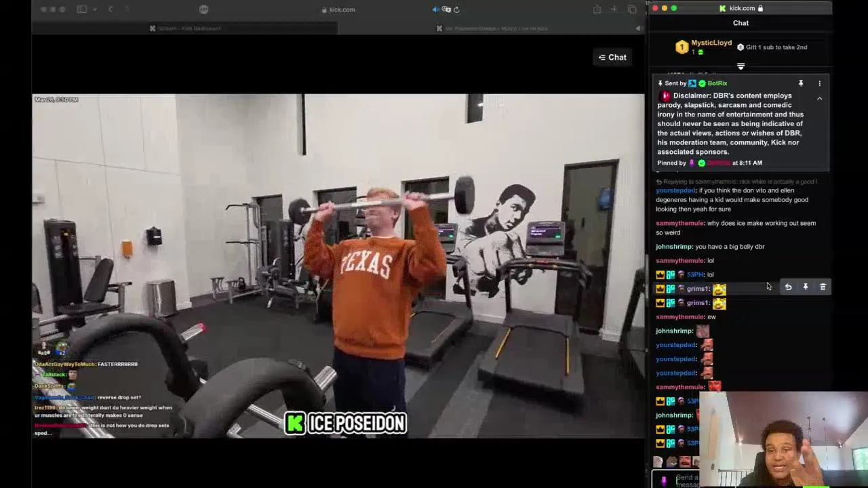Click the Kick logo in chat popup title bar
The image size is (868, 488).
coord(723,8)
